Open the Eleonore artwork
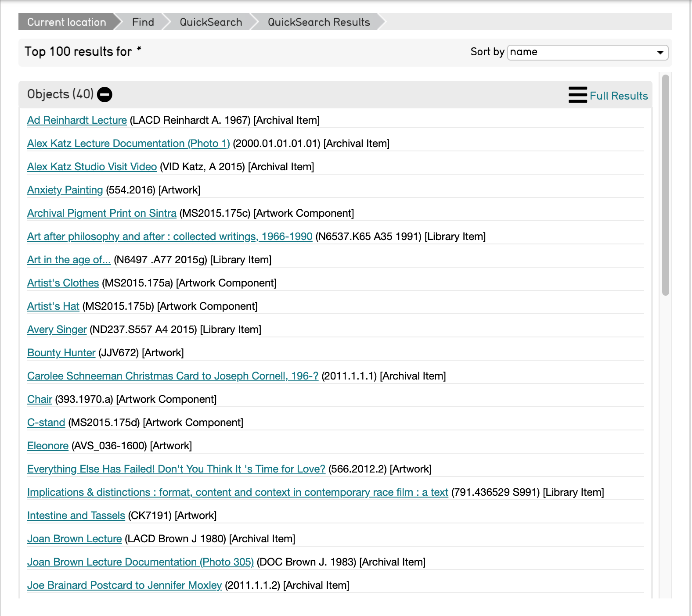This screenshot has width=692, height=616. pyautogui.click(x=47, y=446)
